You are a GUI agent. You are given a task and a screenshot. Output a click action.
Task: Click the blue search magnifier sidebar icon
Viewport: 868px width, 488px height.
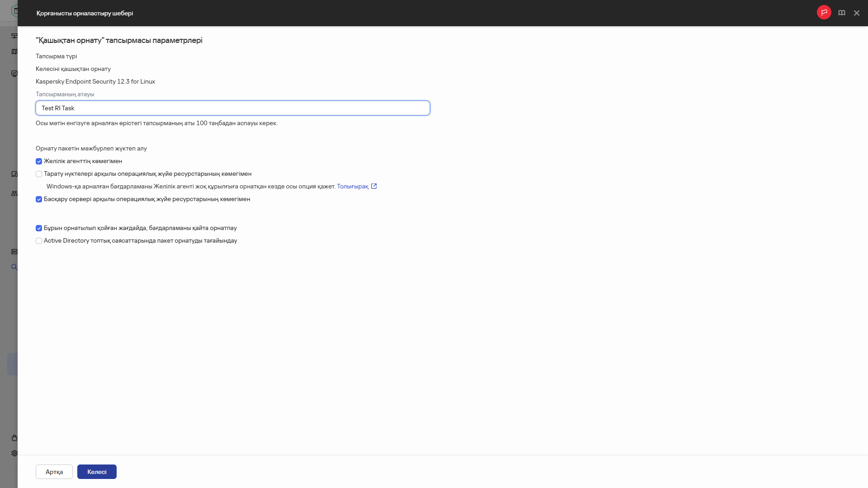14,267
